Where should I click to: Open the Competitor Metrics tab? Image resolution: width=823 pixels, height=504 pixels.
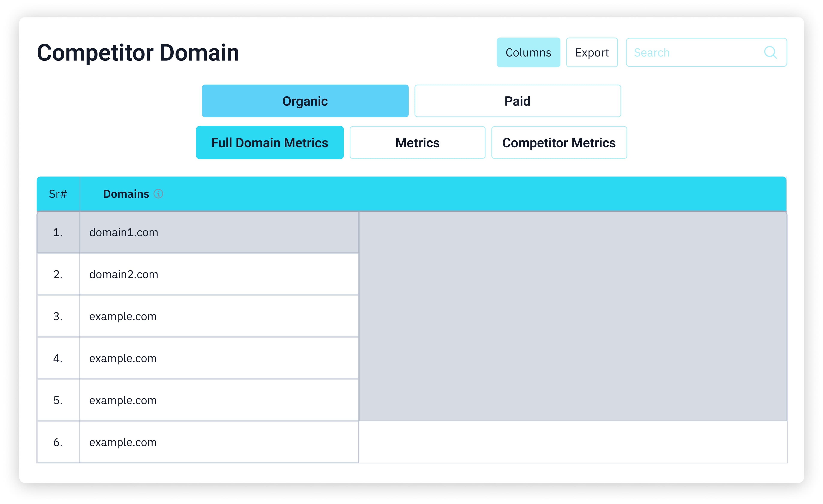tap(559, 143)
